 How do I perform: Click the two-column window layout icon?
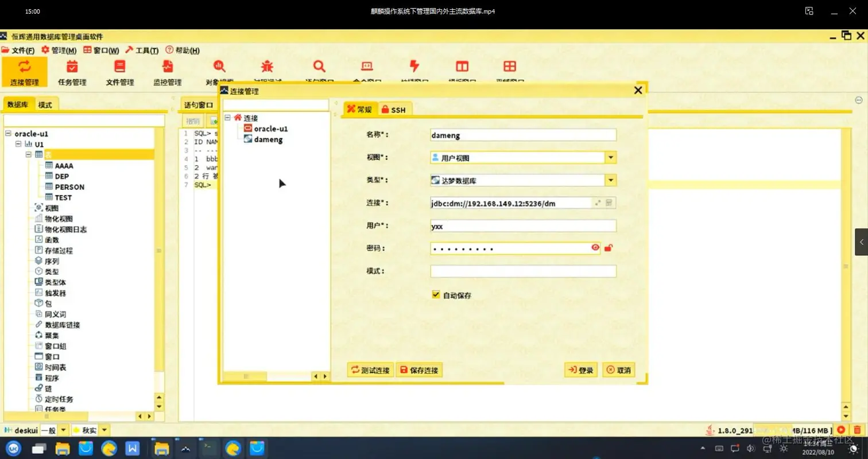(462, 67)
